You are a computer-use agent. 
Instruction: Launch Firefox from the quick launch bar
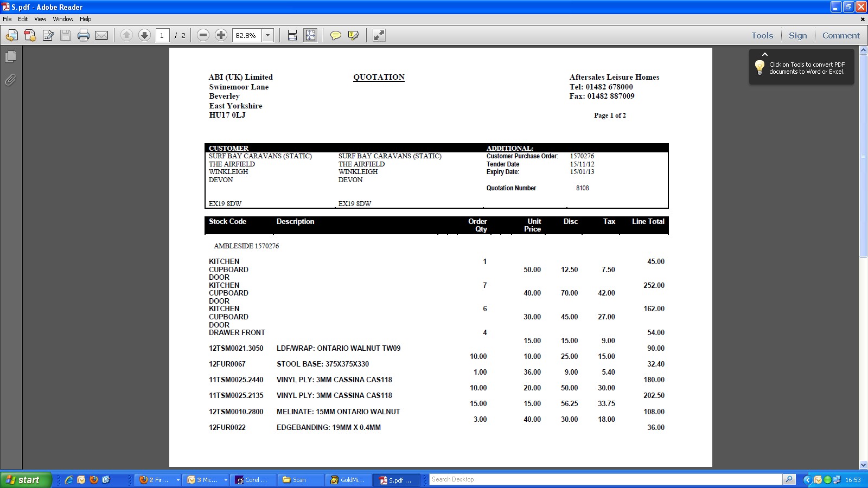(94, 480)
